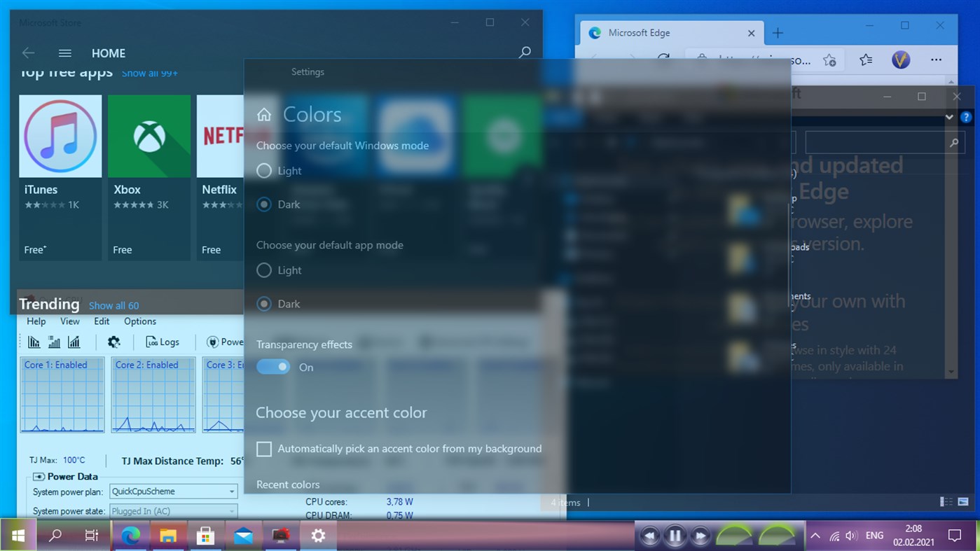Select Light for default Windows mode
Viewport: 980px width, 551px height.
[x=264, y=170]
